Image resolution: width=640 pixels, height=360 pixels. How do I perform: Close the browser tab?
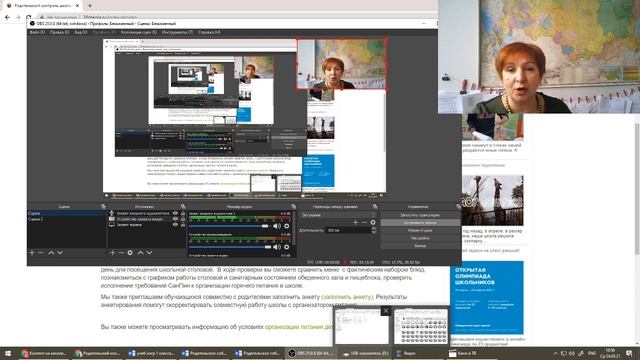(78, 6)
